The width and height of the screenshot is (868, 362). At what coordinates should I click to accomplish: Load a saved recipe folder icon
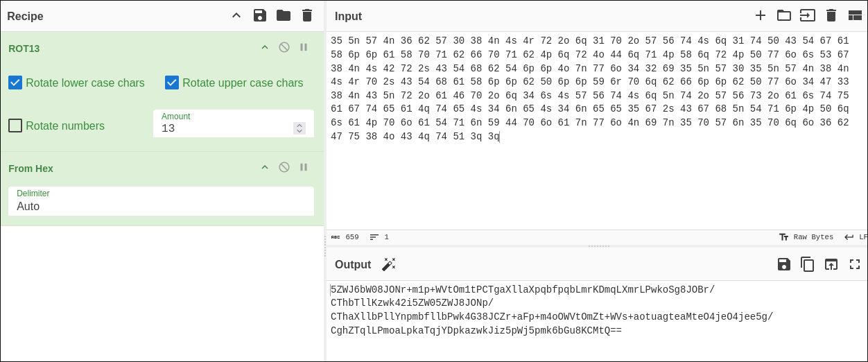tap(284, 15)
